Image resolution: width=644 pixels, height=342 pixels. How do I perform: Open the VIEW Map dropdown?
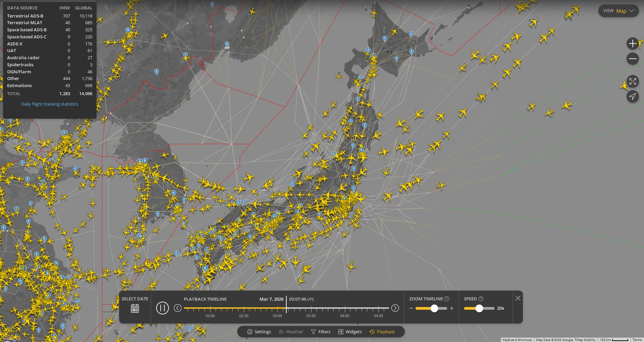click(x=618, y=11)
